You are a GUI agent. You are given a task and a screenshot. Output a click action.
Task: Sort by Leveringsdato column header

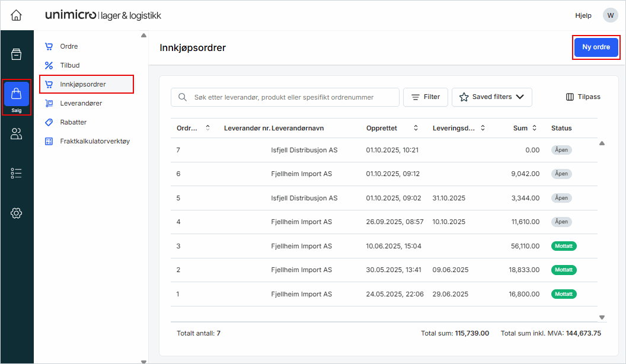click(x=459, y=128)
